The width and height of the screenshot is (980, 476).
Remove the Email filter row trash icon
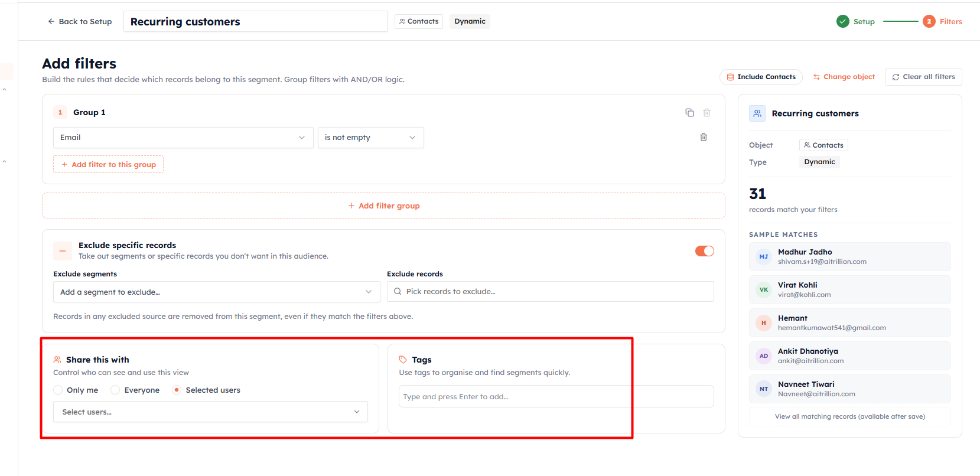point(704,137)
